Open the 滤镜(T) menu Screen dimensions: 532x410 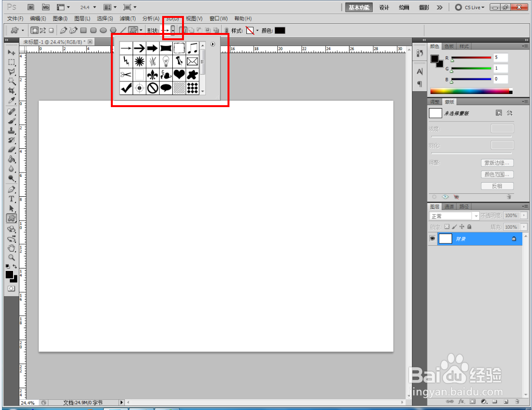128,19
